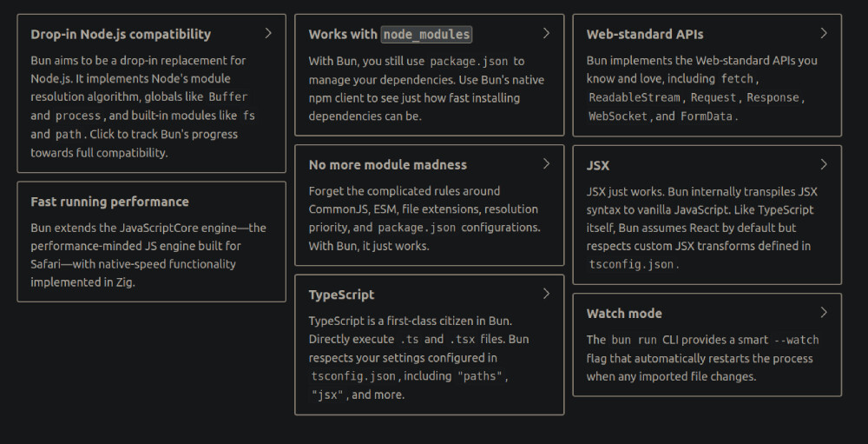This screenshot has height=444, width=868.
Task: Click the arrow icon on Works with node_modules card
Action: (546, 34)
